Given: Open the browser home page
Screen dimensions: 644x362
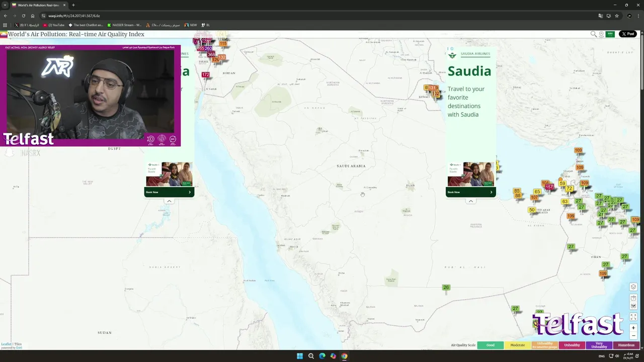Looking at the screenshot, I should 33,16.
